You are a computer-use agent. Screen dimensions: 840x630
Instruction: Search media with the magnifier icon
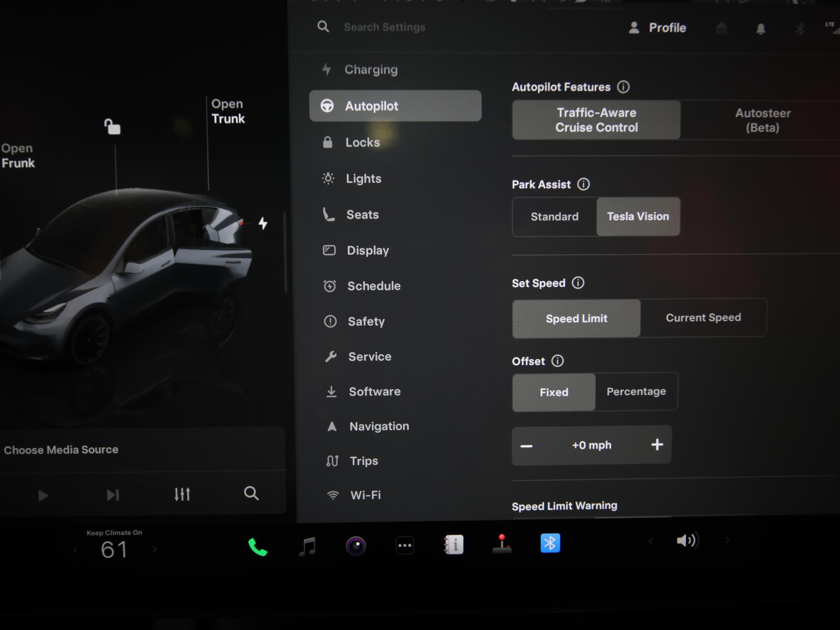click(251, 493)
